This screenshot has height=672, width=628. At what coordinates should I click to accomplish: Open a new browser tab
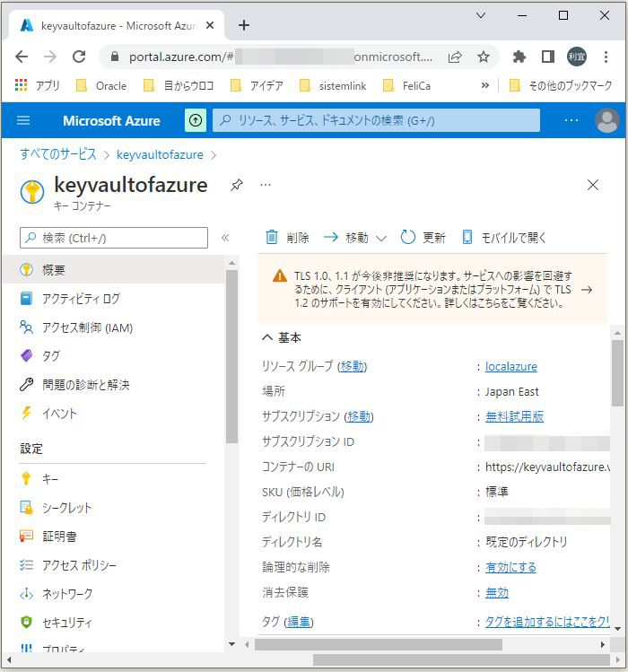click(244, 25)
